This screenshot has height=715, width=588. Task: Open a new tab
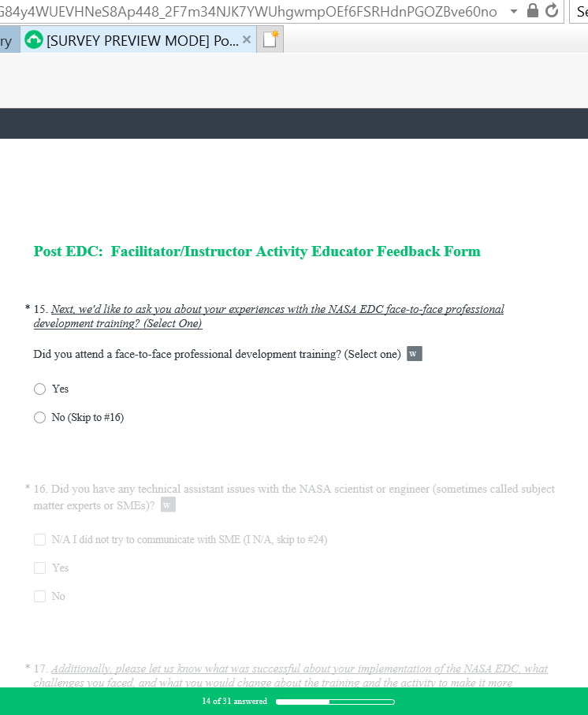point(270,40)
